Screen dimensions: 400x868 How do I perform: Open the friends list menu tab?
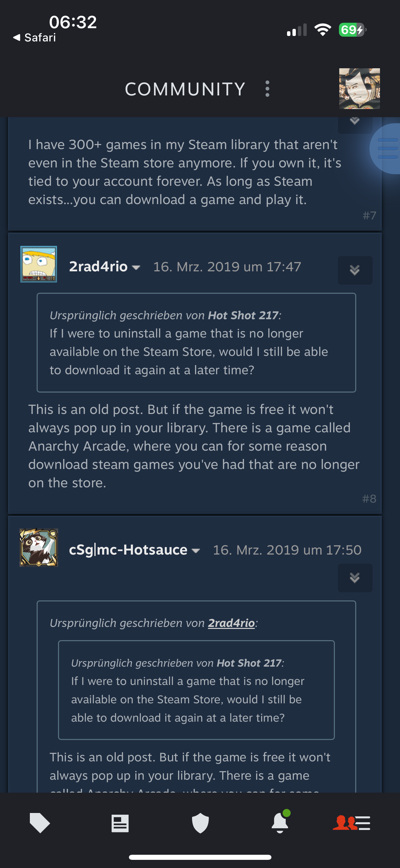[x=351, y=823]
